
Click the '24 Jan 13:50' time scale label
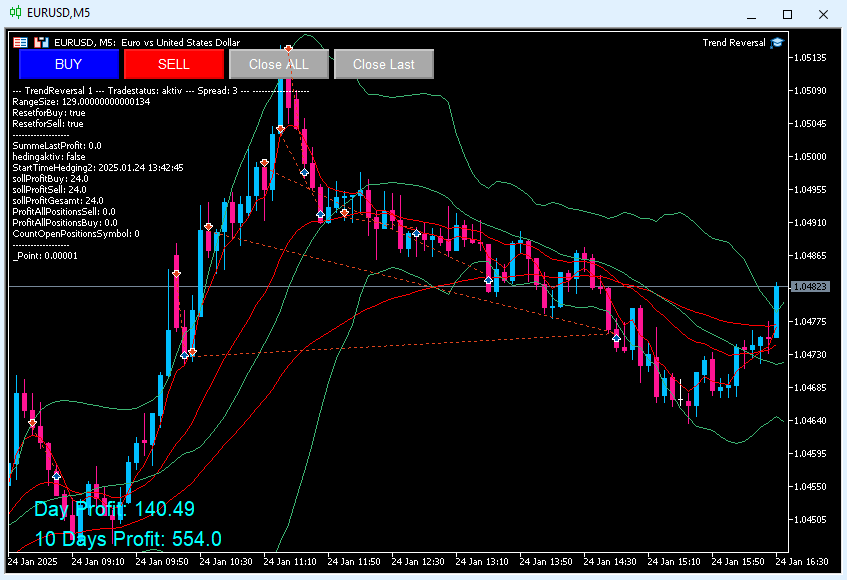pyautogui.click(x=546, y=562)
